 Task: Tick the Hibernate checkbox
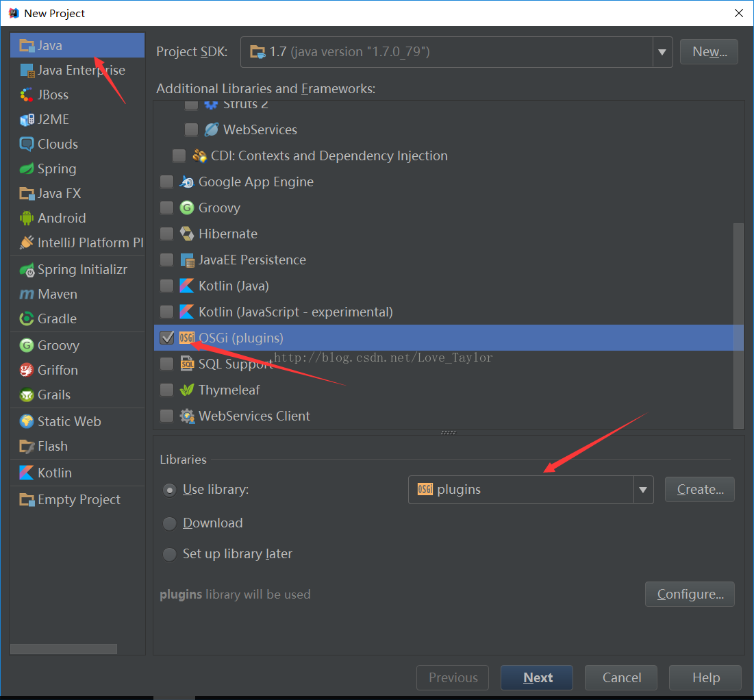(166, 234)
